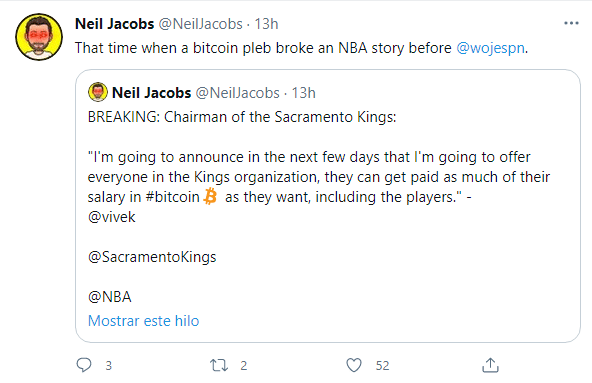Click the @NeilJacobs handle in main tweet
This screenshot has height=383, width=592.
point(200,24)
